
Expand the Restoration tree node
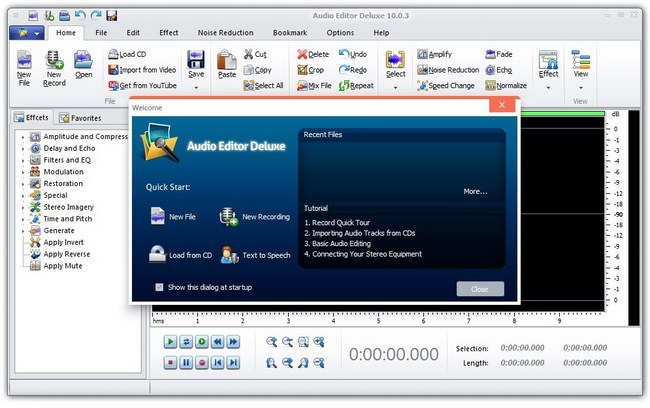coord(23,184)
